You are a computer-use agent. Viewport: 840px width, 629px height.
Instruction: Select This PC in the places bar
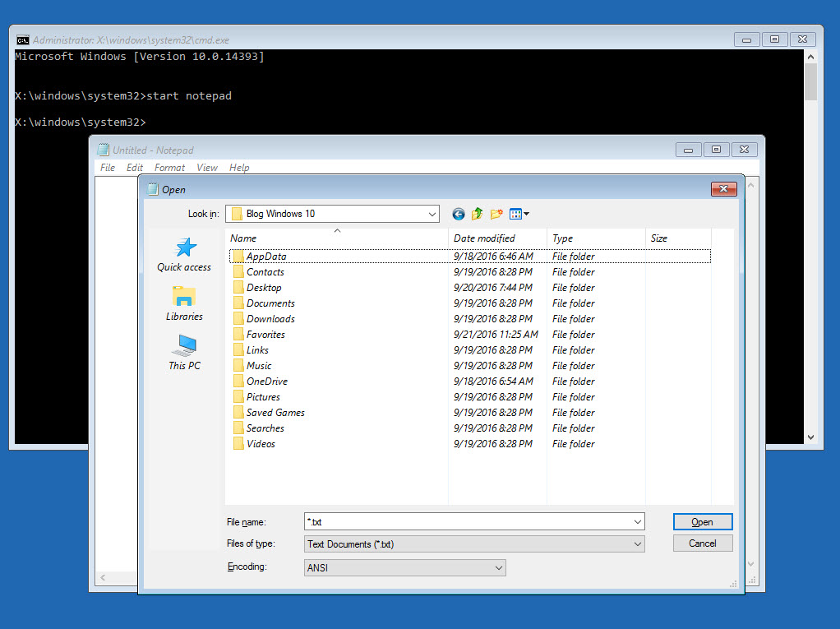coord(184,353)
